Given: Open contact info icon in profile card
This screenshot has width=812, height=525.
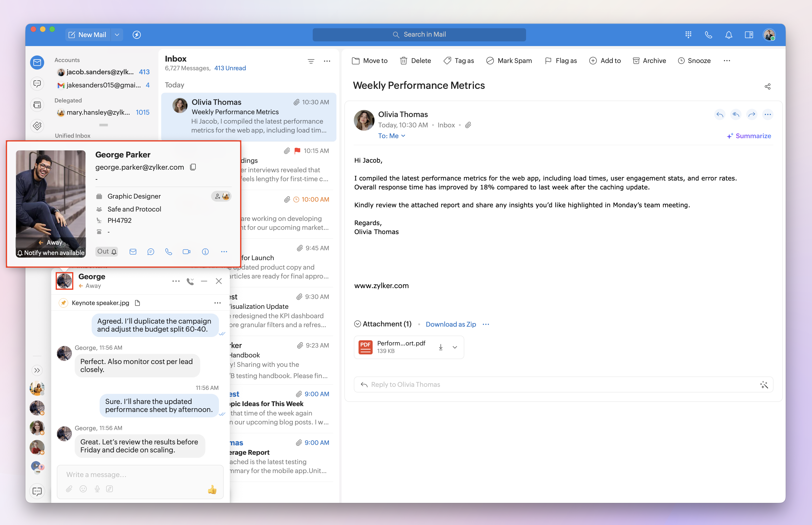Looking at the screenshot, I should tap(205, 252).
